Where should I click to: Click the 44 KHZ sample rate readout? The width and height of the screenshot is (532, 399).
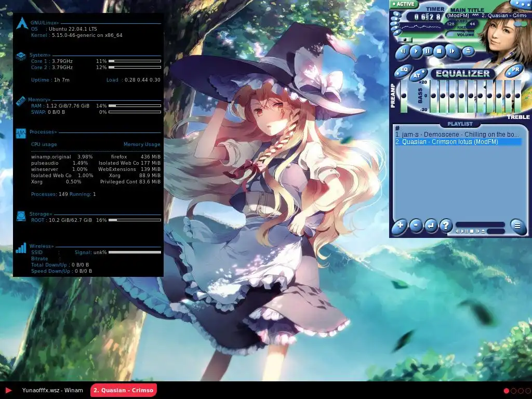coord(472,24)
